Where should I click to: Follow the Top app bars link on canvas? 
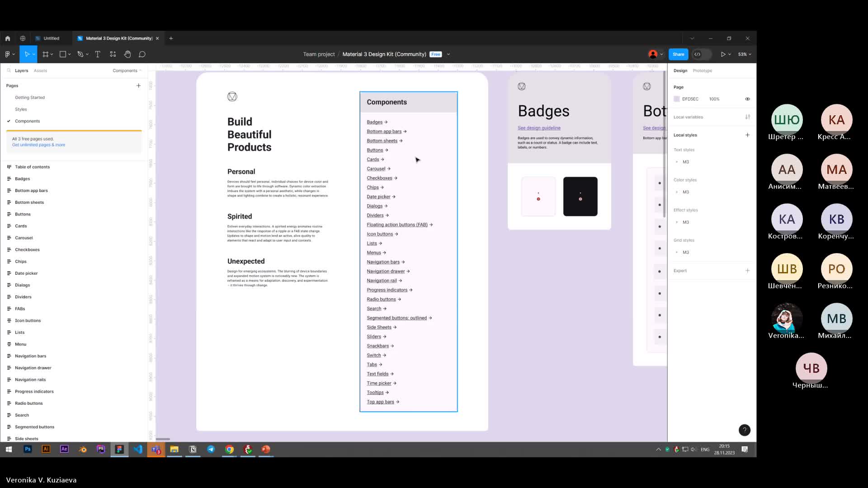[x=382, y=402]
